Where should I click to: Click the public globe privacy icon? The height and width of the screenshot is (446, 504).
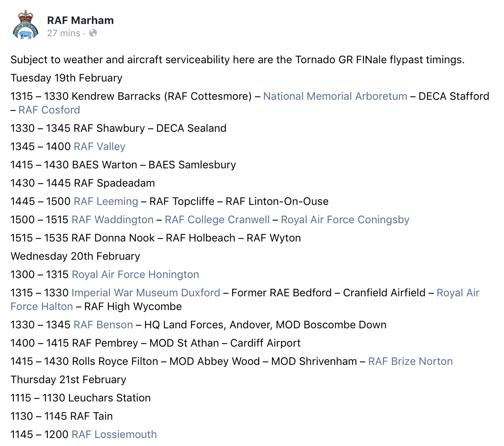point(93,33)
